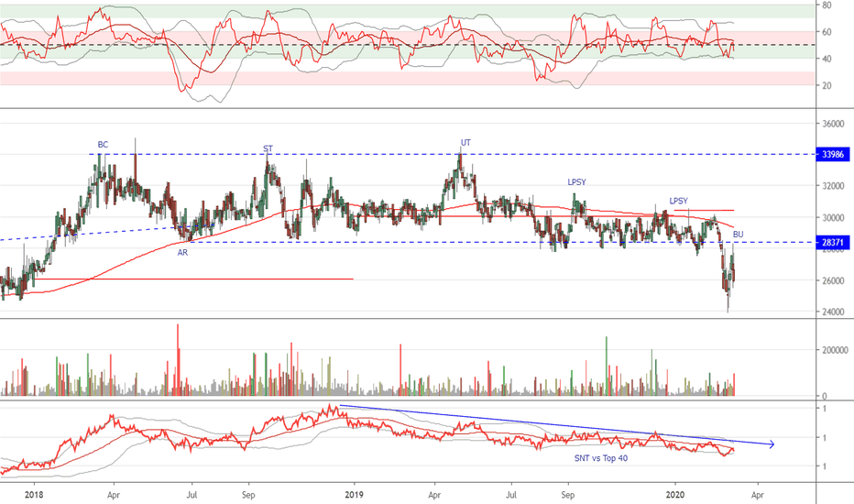Select the BC annotation on the chart

coord(103,145)
